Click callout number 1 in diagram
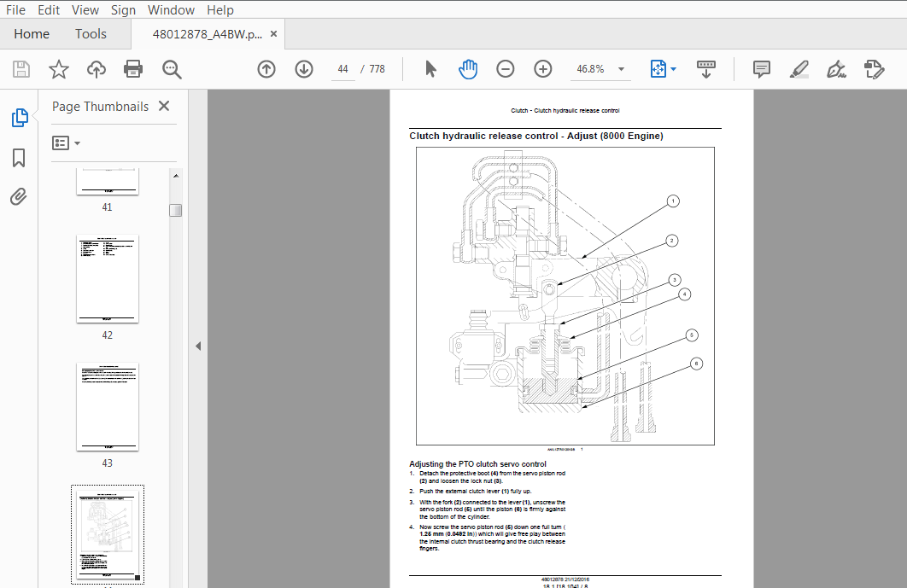907x588 pixels. (x=673, y=201)
